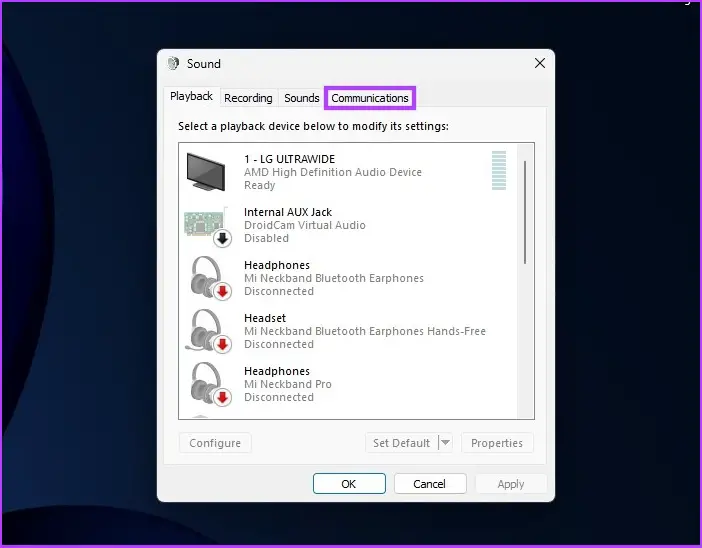702x548 pixels.
Task: Open the Set Default dropdown arrow
Action: point(445,443)
